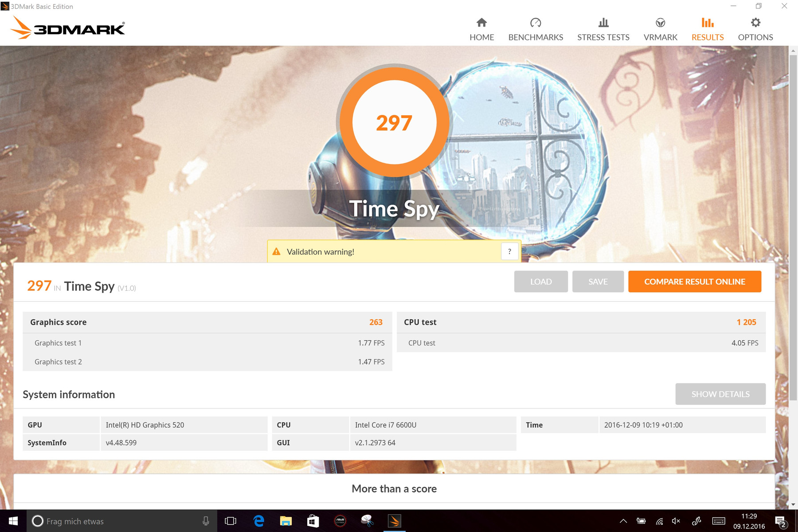Click the scrollbar down arrow
The height and width of the screenshot is (532, 798).
(793, 505)
